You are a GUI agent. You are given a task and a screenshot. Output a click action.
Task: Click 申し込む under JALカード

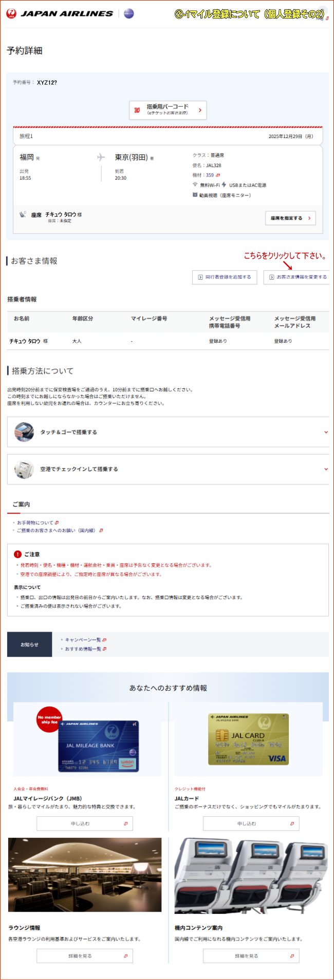coord(251,824)
